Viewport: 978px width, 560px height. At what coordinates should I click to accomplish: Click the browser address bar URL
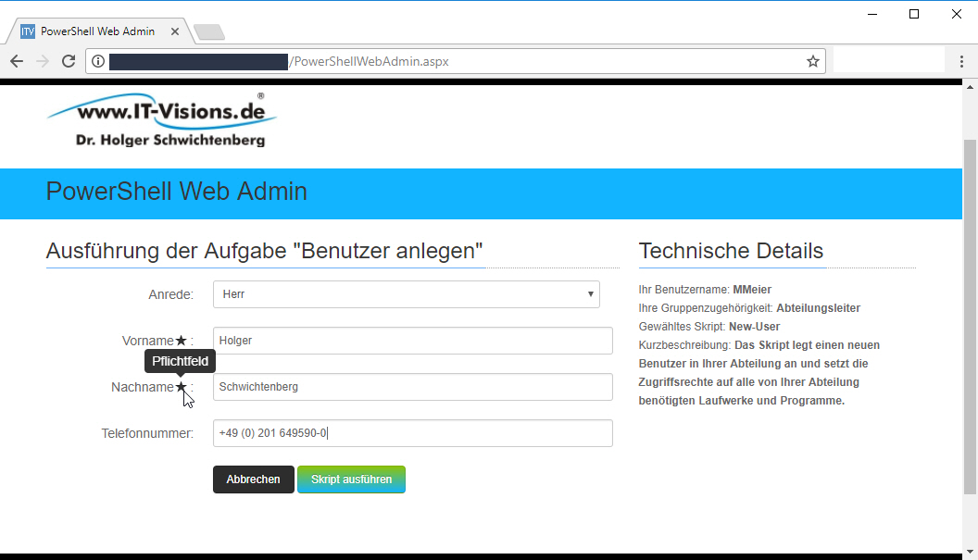pos(370,61)
